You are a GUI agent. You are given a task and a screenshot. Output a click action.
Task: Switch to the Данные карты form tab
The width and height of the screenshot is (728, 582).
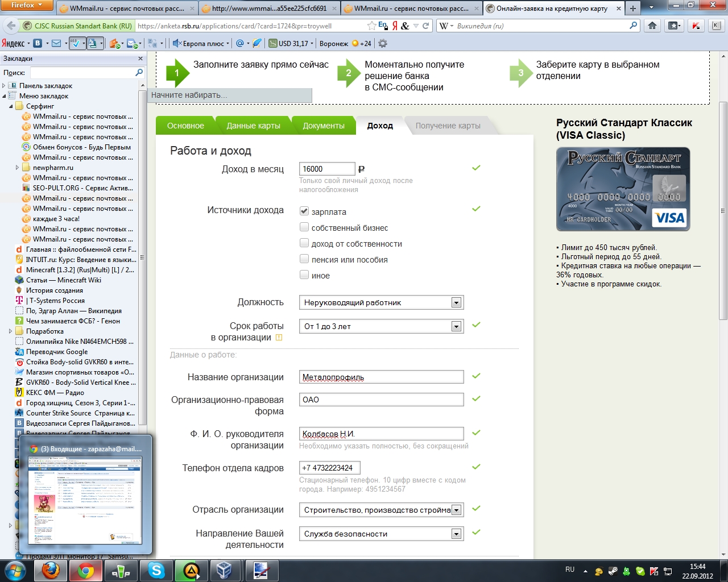[x=253, y=126]
